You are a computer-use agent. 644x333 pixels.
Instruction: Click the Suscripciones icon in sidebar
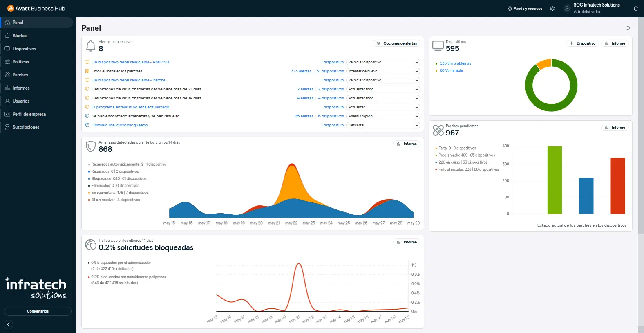tap(7, 127)
